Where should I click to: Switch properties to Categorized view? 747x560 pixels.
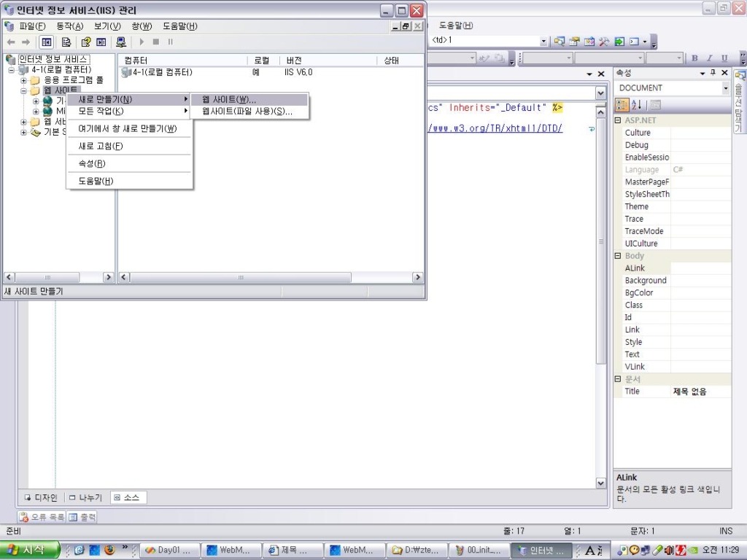[622, 105]
